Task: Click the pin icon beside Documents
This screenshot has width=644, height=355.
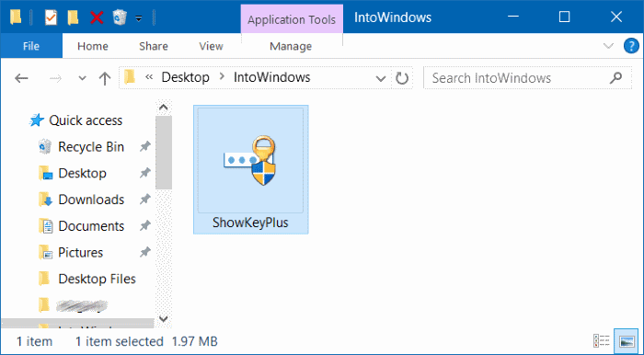Action: (145, 225)
